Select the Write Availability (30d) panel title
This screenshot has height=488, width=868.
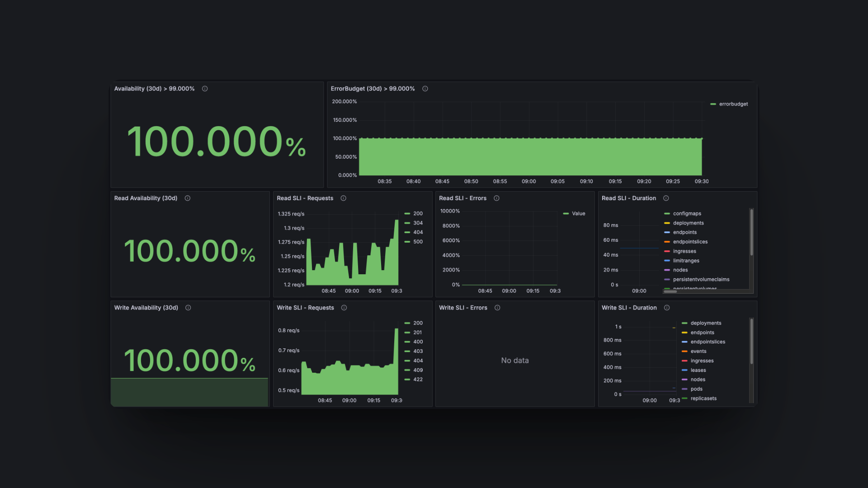[x=145, y=307]
